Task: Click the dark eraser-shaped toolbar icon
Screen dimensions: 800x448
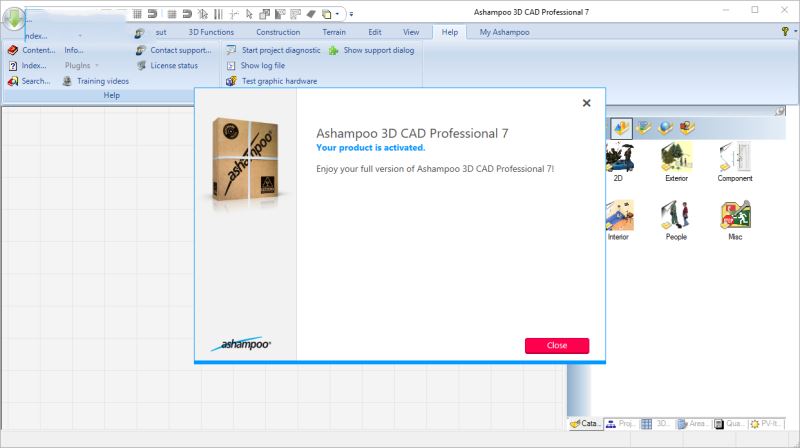Action: (311, 14)
